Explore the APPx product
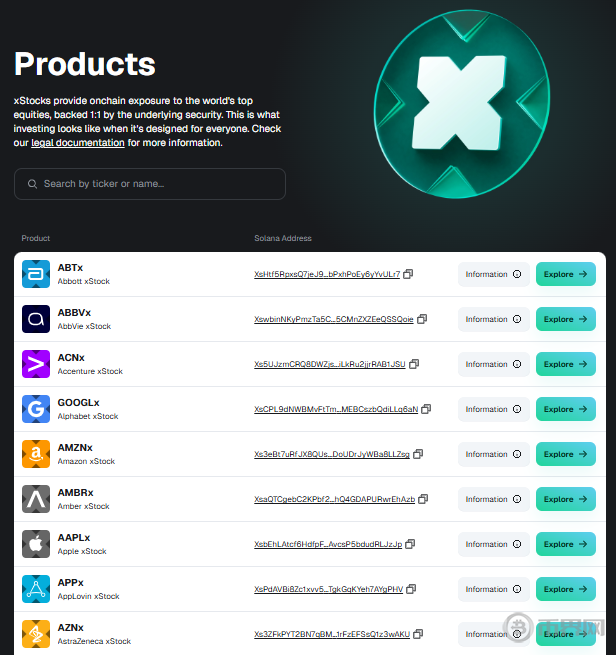 (566, 589)
